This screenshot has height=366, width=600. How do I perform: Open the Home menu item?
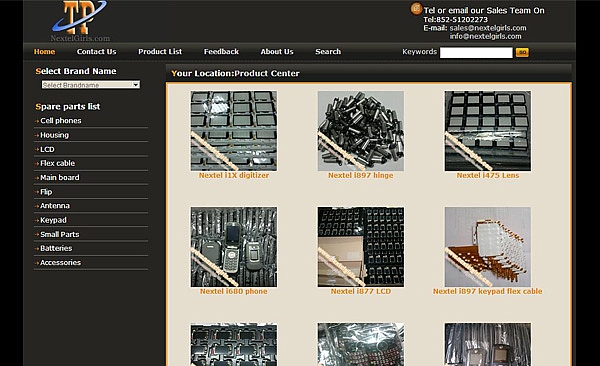tap(44, 52)
